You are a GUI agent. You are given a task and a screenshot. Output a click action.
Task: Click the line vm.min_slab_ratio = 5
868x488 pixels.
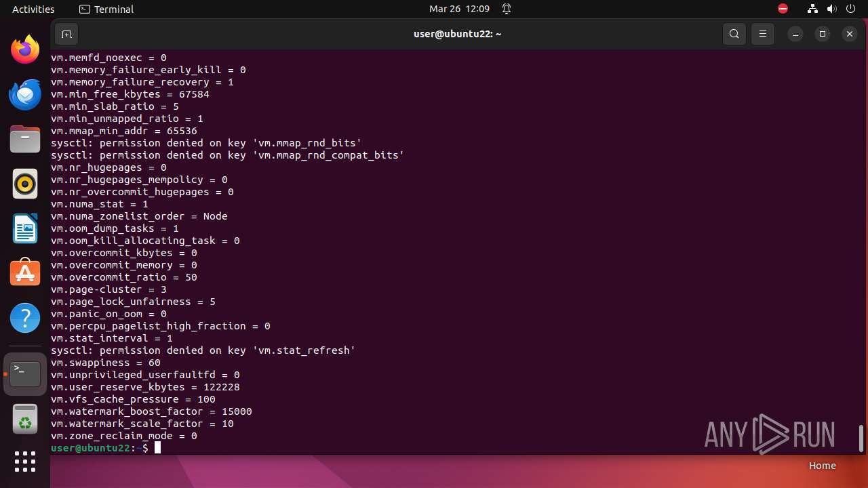click(x=115, y=106)
